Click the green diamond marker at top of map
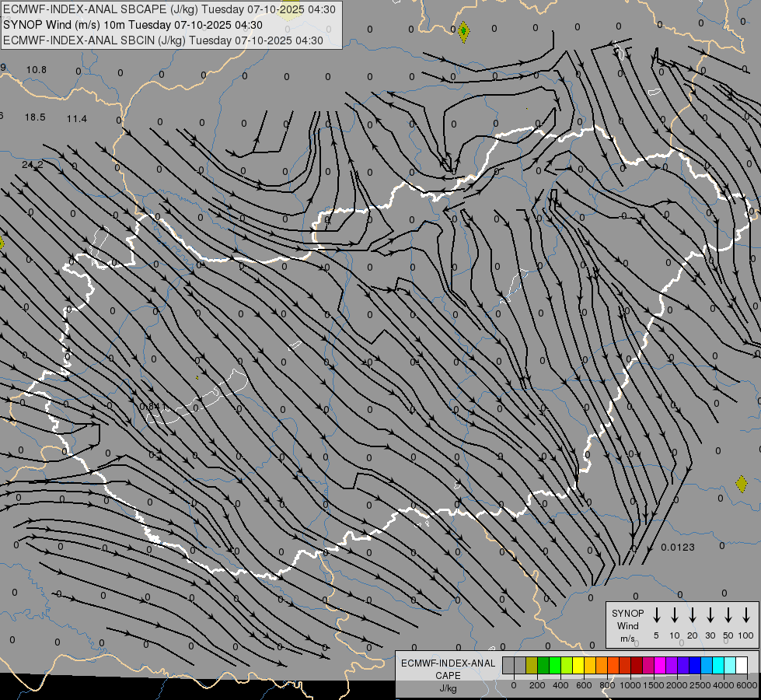Screen dimensions: 761x700 point(463,32)
